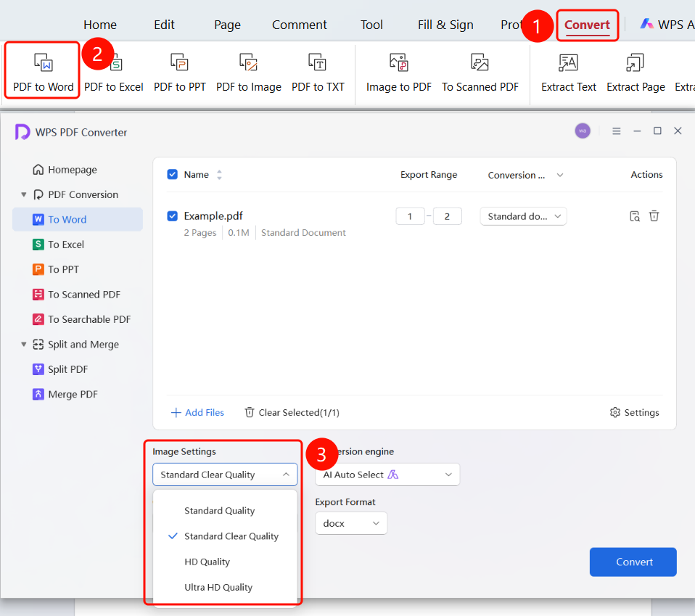Open the PDF to Word converter
This screenshot has height=616, width=695.
(x=43, y=72)
